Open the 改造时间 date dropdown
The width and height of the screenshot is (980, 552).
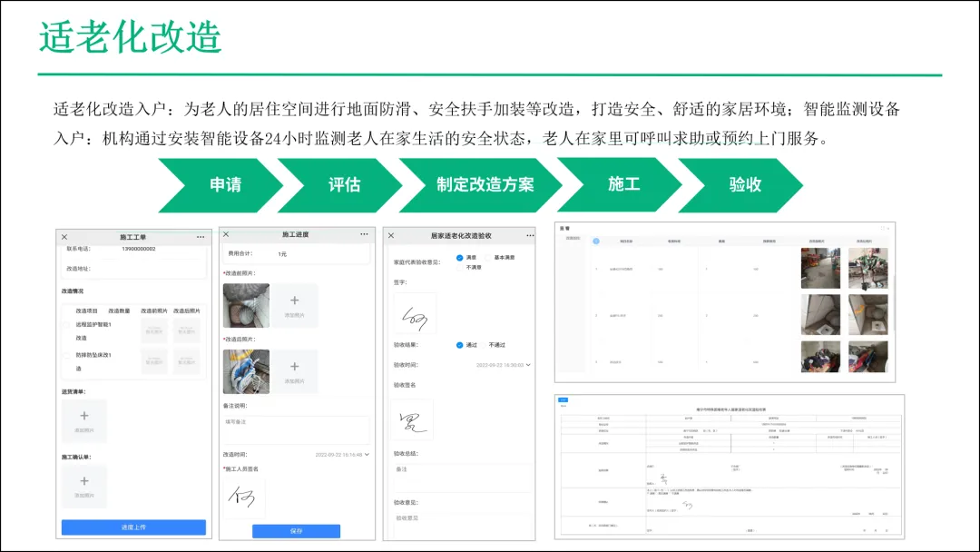coord(342,455)
